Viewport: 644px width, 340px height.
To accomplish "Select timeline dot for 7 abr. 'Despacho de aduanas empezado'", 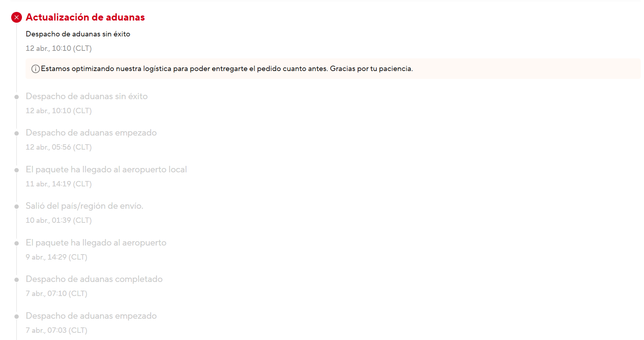I will click(x=17, y=317).
